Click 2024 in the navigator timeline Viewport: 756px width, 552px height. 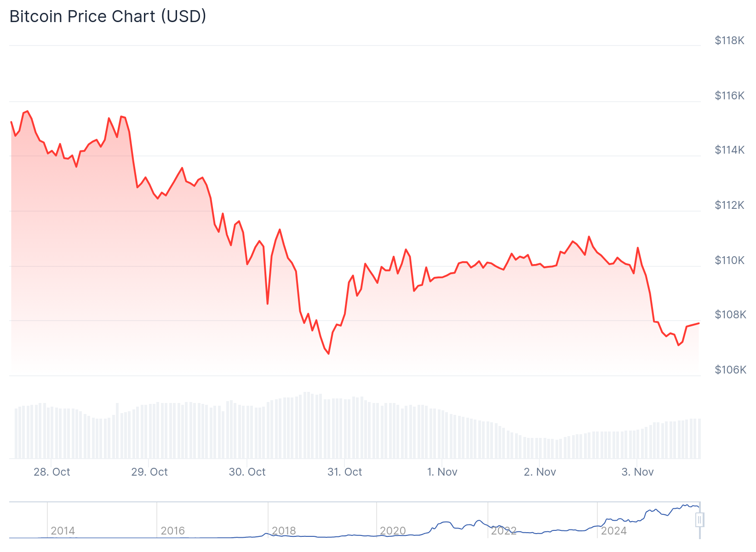pos(614,531)
